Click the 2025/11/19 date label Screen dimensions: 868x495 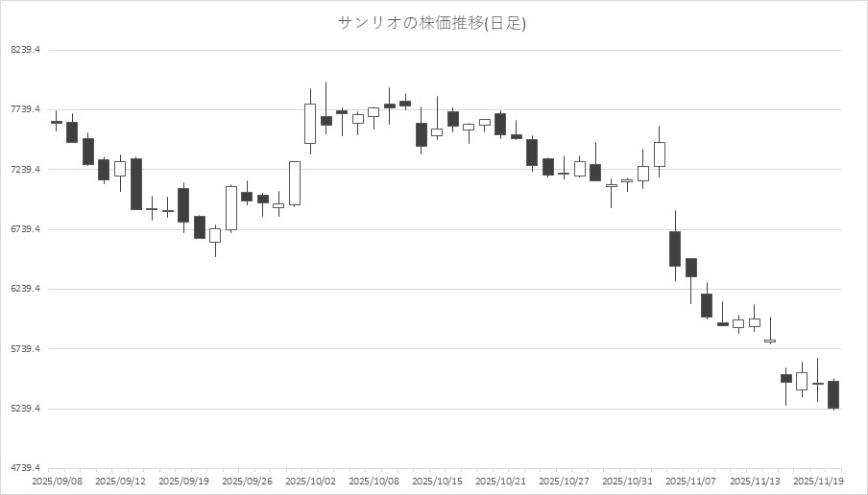click(x=818, y=481)
